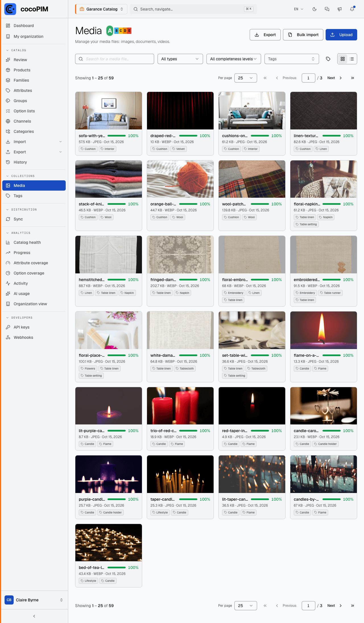Switch to grid view
The width and height of the screenshot is (364, 623).
[x=343, y=59]
